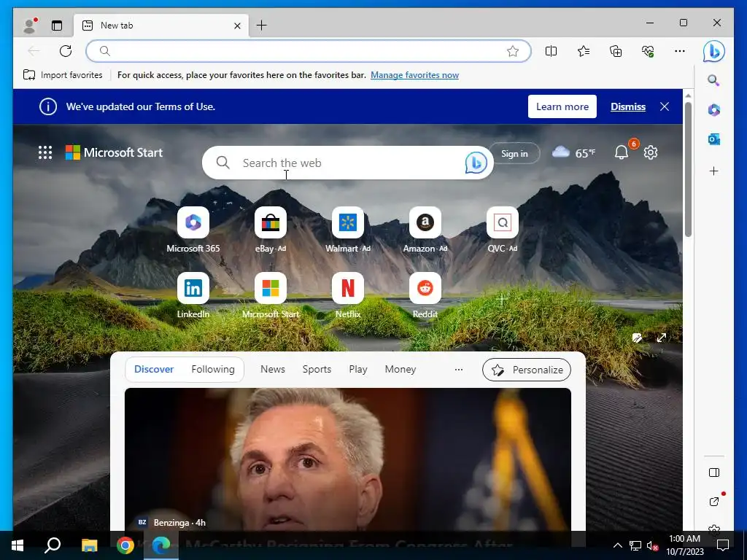Open tab actions menu icon
This screenshot has width=747, height=560.
point(57,26)
